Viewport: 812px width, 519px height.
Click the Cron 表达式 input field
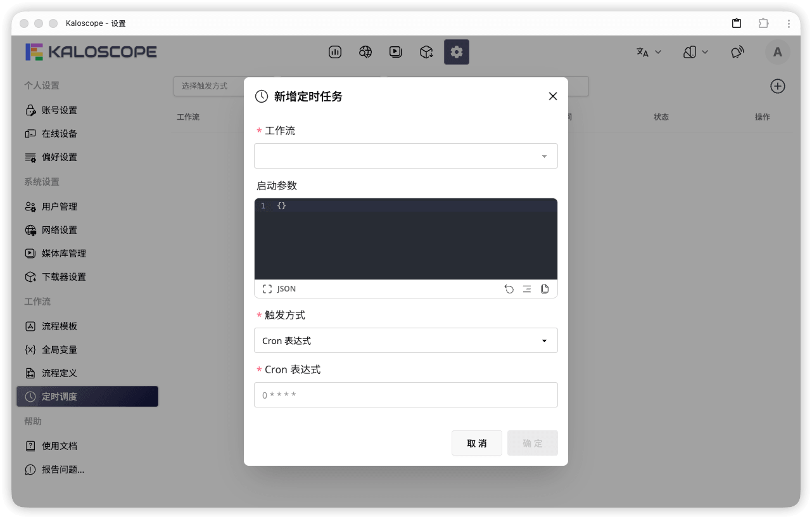(406, 395)
